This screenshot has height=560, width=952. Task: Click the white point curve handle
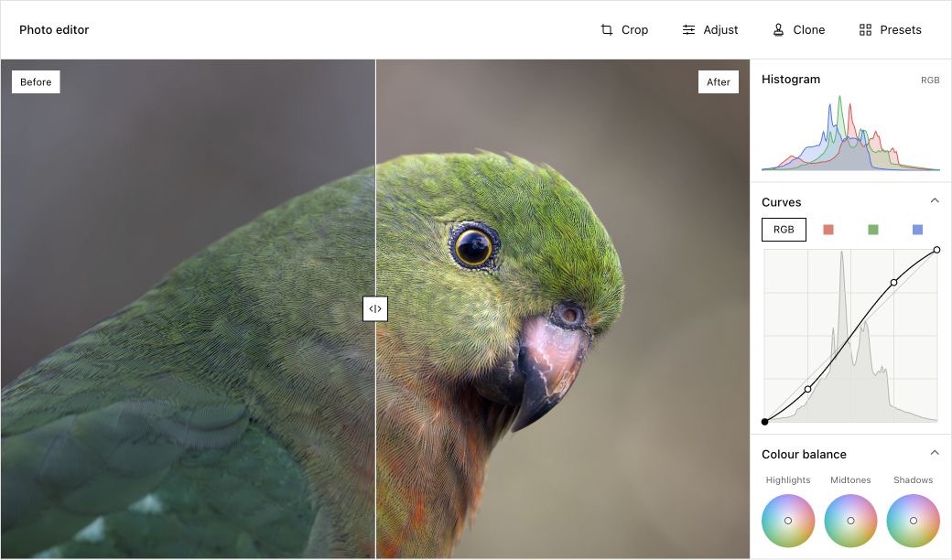(936, 250)
